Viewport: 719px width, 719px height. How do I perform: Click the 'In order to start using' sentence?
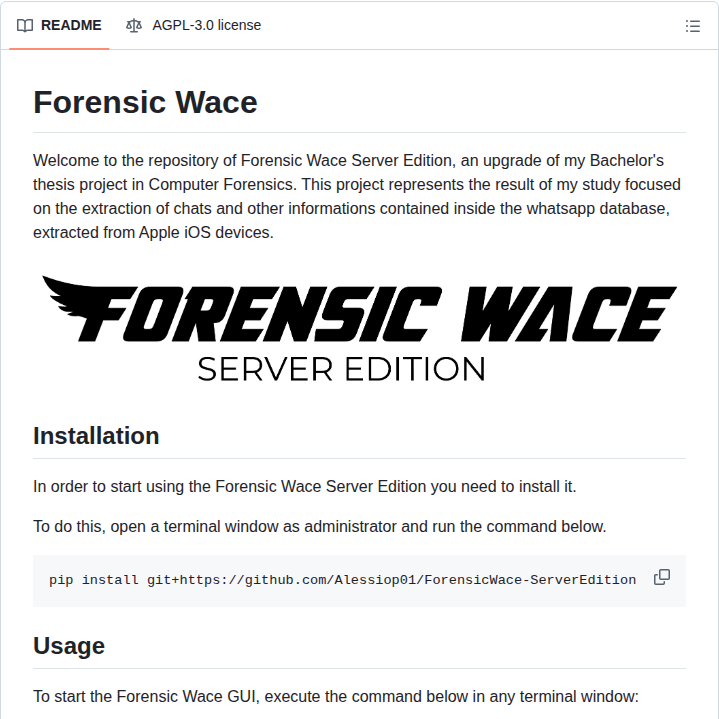coord(304,487)
